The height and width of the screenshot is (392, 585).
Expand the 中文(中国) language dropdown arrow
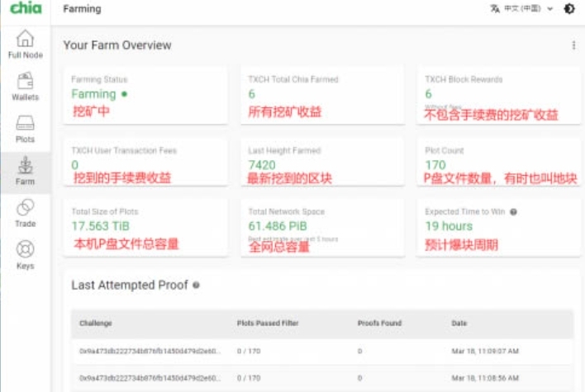[550, 9]
